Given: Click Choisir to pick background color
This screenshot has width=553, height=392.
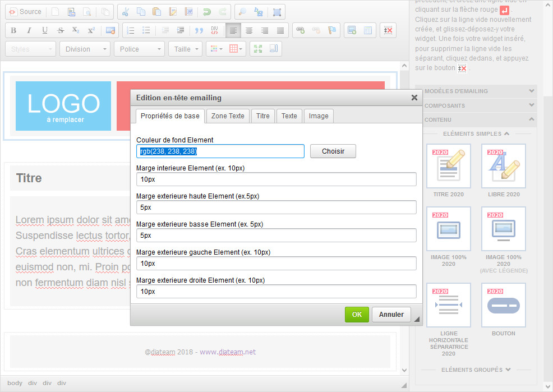Looking at the screenshot, I should [333, 151].
